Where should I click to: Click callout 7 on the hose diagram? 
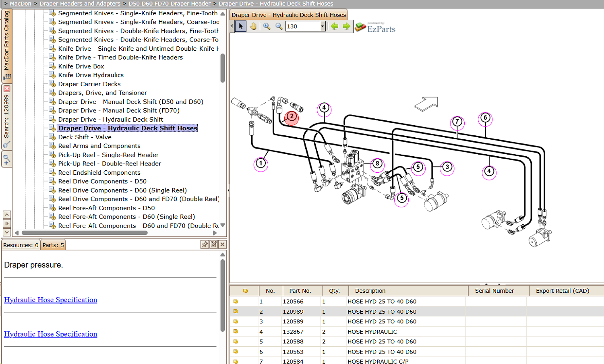[x=457, y=122]
